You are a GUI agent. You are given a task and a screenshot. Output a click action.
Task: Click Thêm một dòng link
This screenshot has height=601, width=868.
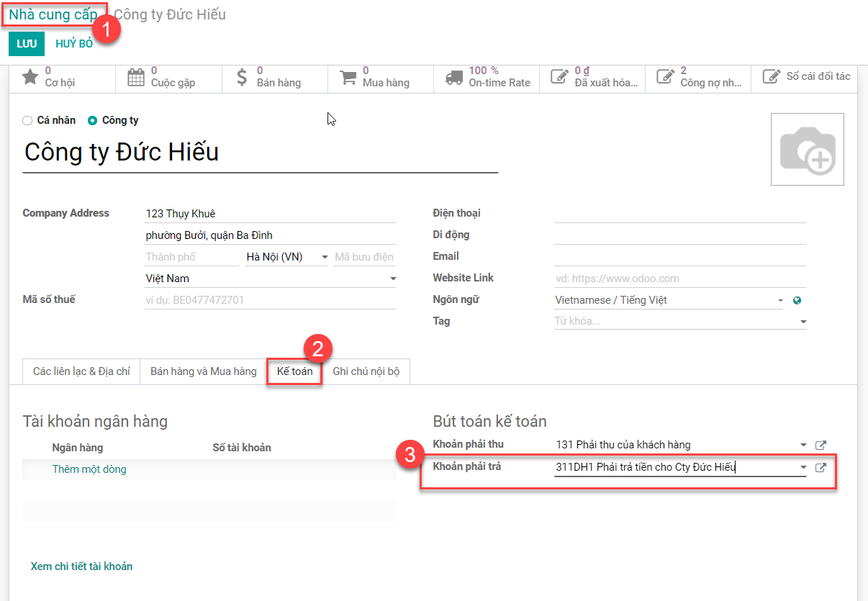click(89, 469)
